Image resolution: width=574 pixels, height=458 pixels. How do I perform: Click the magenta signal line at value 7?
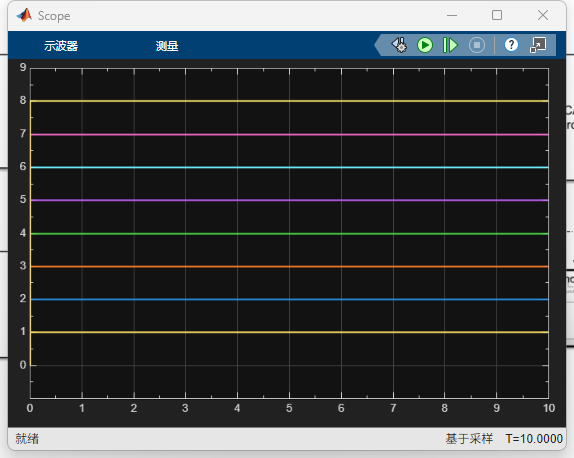coord(289,135)
